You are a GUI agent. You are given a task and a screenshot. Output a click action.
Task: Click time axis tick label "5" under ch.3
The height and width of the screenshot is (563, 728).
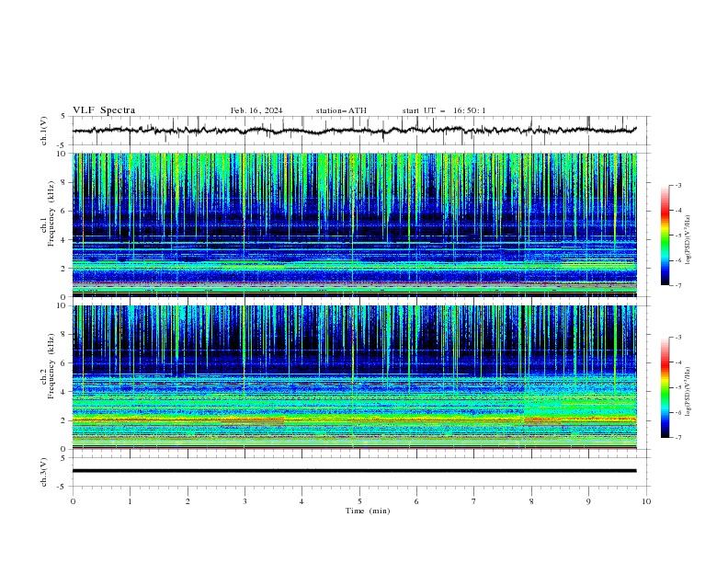point(359,501)
